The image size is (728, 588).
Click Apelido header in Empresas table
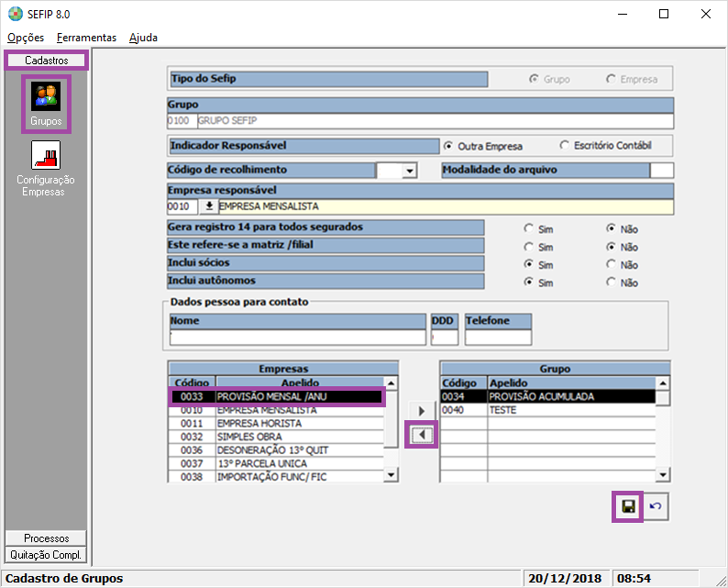click(300, 383)
